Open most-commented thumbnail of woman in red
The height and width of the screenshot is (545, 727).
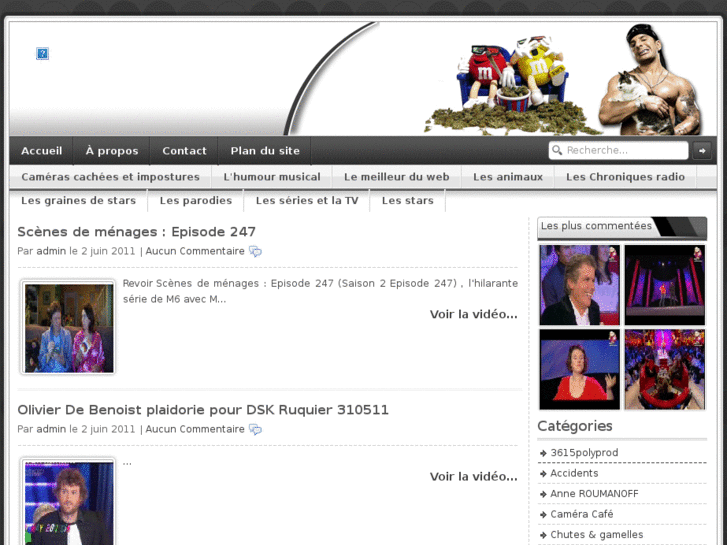[x=579, y=369]
